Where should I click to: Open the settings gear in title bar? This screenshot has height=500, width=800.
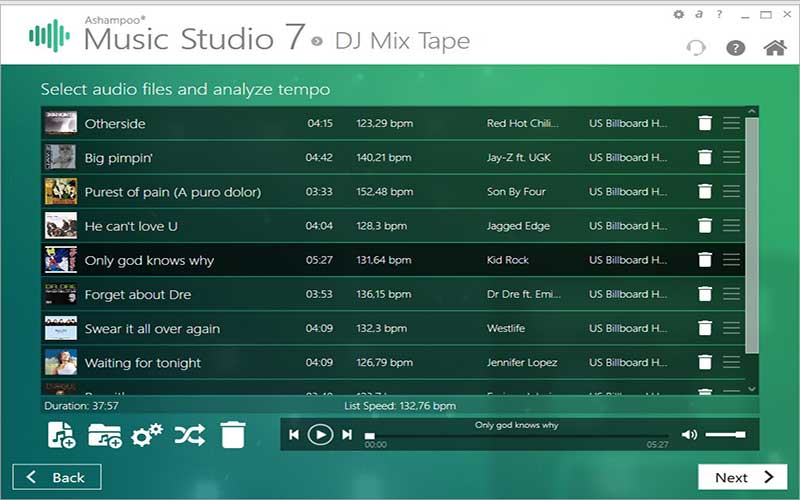click(x=679, y=14)
